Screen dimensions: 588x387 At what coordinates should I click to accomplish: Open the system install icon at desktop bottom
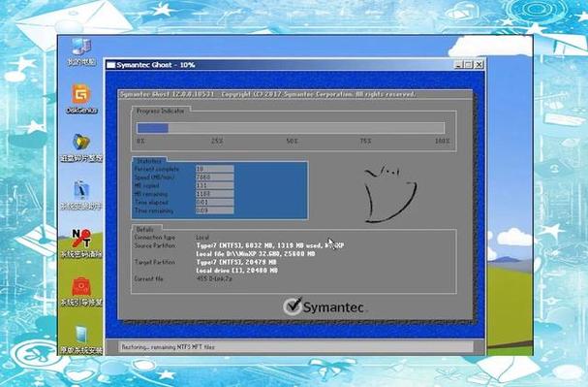tap(81, 339)
